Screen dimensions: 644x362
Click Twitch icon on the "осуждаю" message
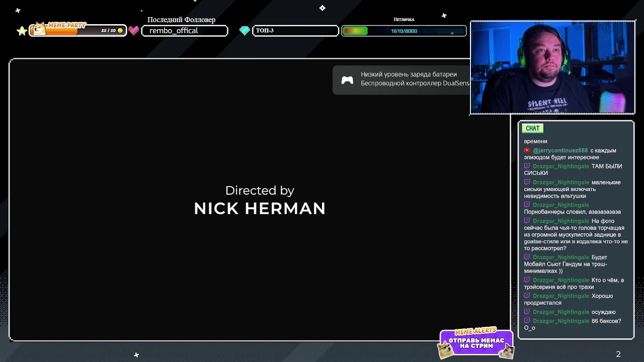527,312
